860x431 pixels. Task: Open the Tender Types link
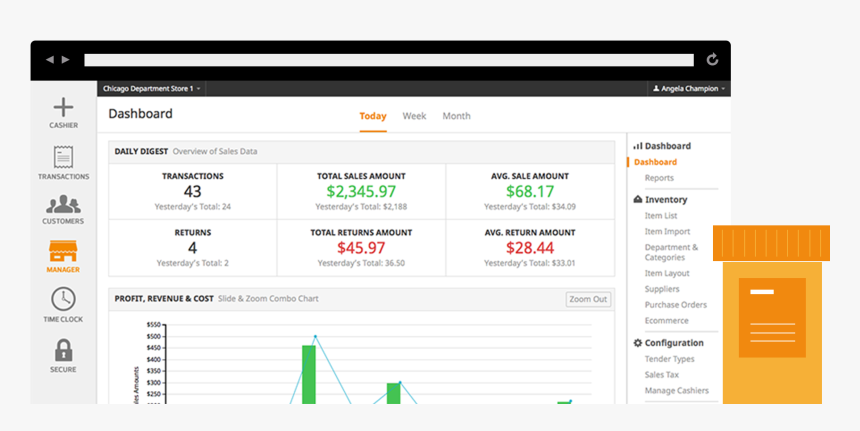tap(670, 359)
